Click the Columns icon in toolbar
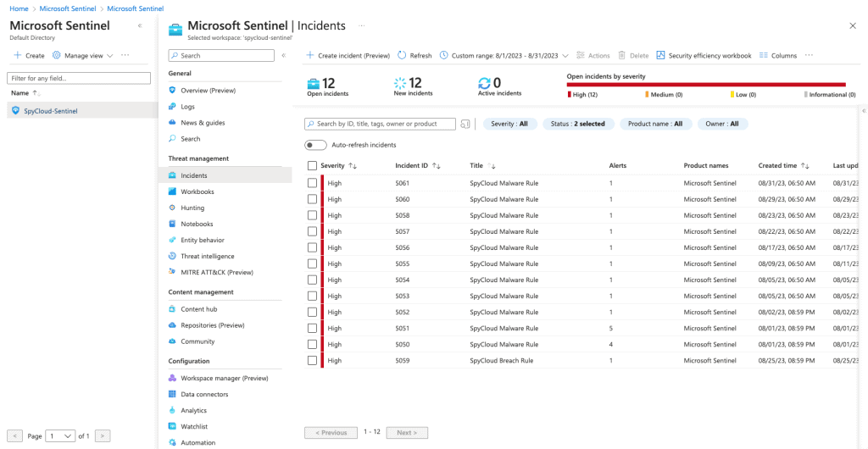Image resolution: width=868 pixels, height=449 pixels. click(764, 56)
